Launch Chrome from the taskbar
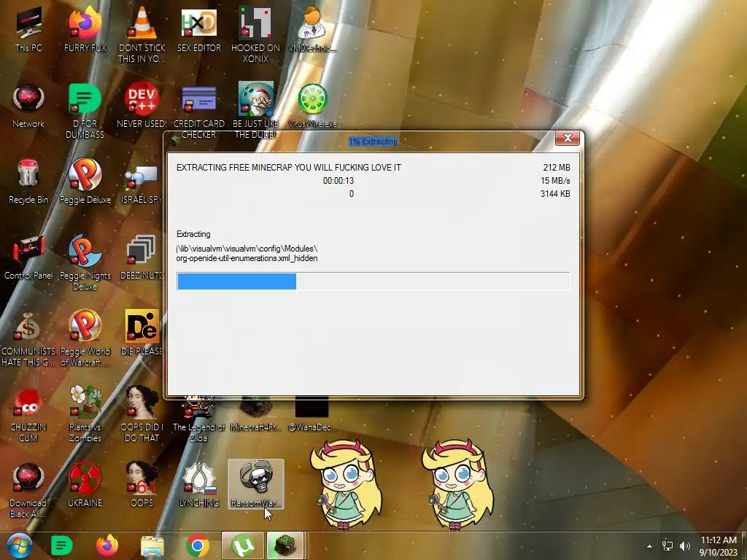 coord(198,545)
